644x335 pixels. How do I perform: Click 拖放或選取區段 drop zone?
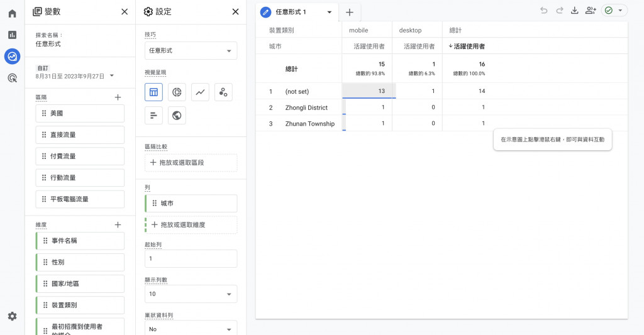click(x=191, y=163)
